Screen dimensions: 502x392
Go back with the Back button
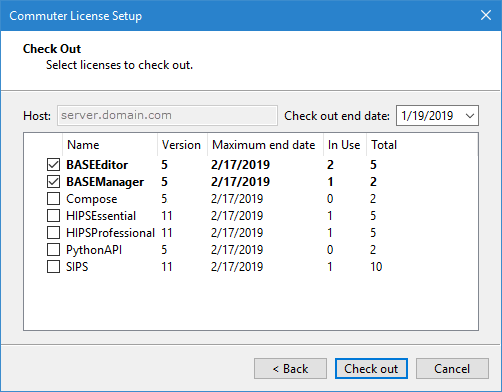point(290,369)
